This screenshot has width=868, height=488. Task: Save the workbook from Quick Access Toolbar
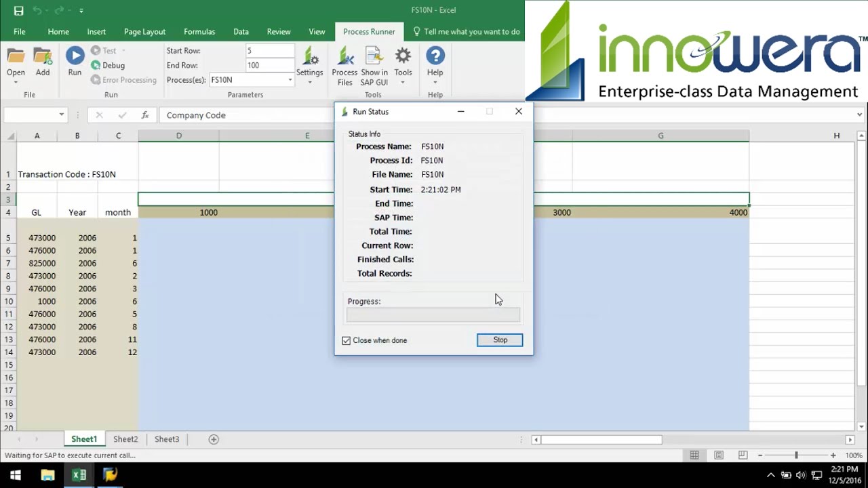[18, 11]
